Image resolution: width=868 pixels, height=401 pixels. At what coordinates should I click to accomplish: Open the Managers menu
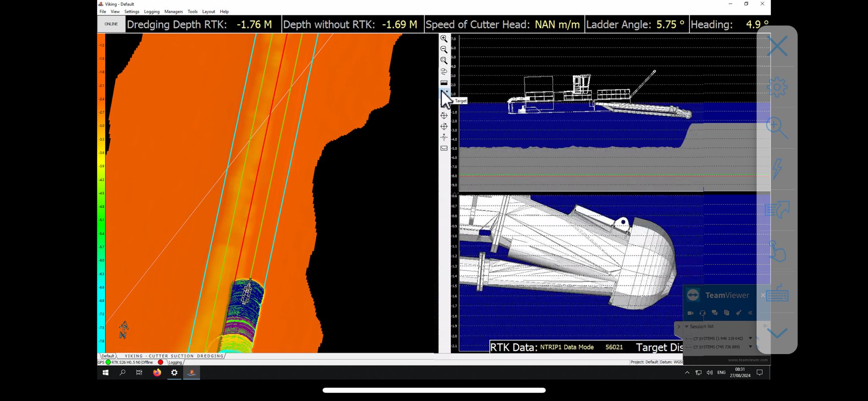pos(173,11)
